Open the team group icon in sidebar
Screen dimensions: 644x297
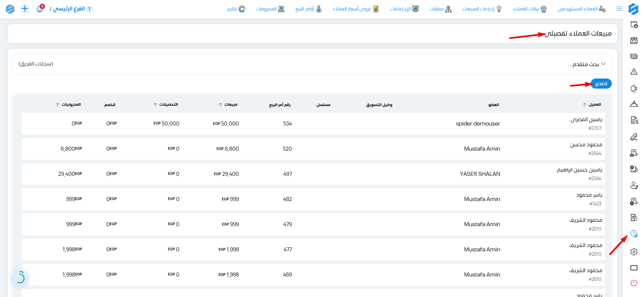point(634,40)
